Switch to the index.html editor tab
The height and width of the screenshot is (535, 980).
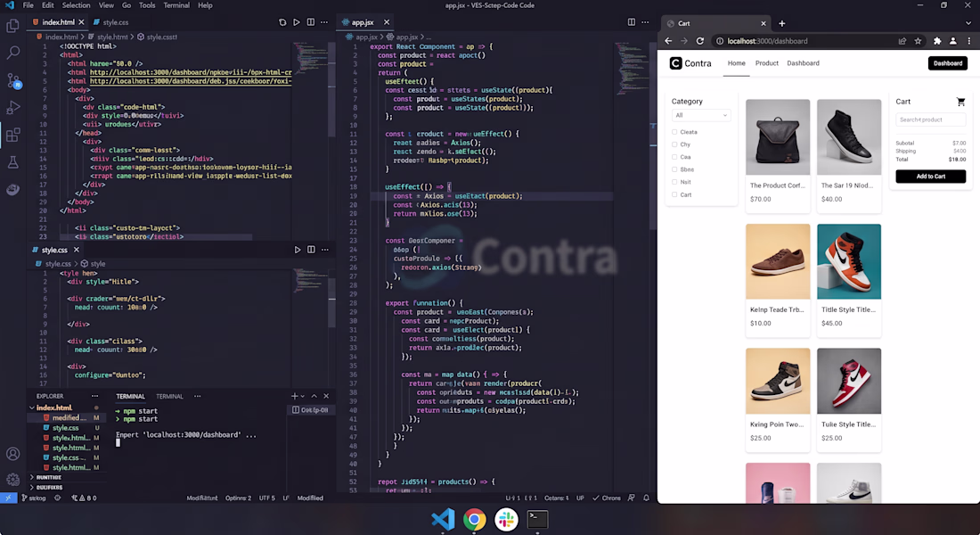tap(58, 22)
